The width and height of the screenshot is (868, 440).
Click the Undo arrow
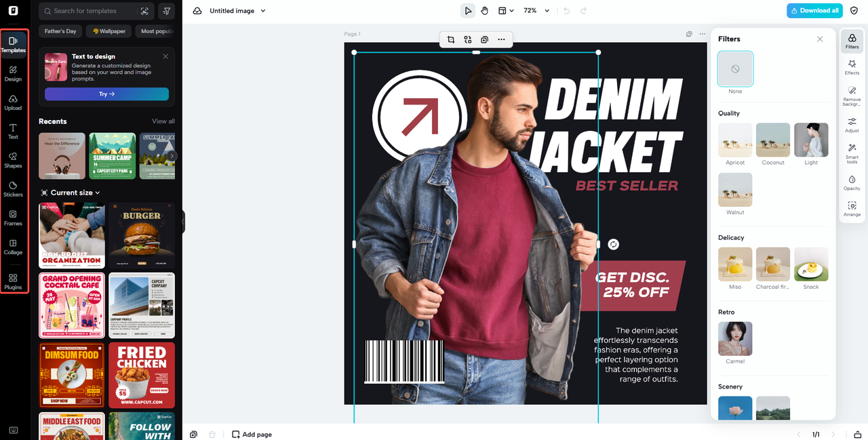(567, 11)
